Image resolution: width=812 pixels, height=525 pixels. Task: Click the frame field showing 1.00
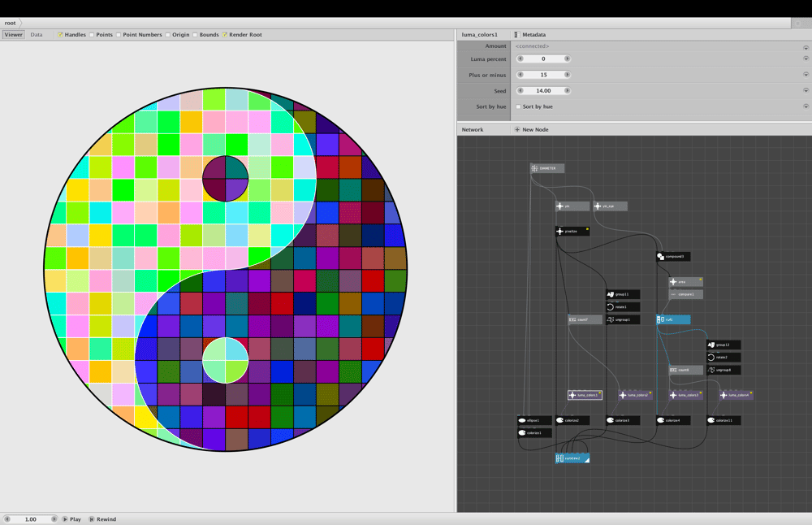tap(31, 518)
